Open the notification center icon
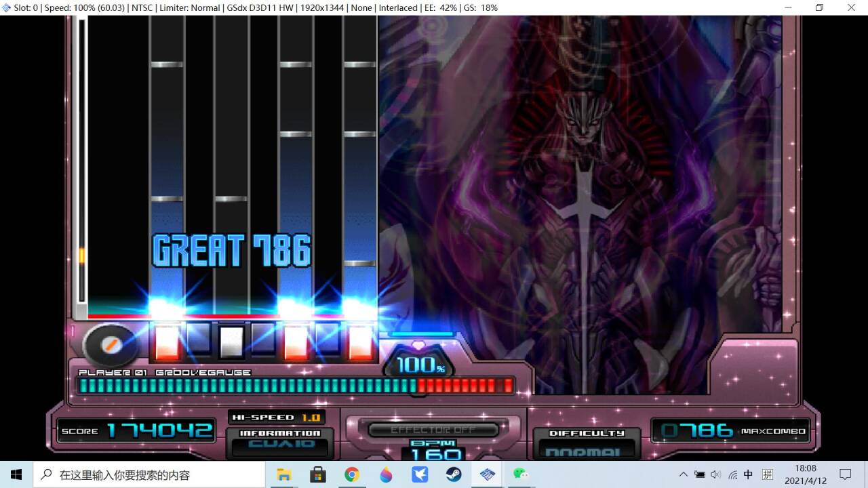The image size is (868, 488). coord(846,474)
